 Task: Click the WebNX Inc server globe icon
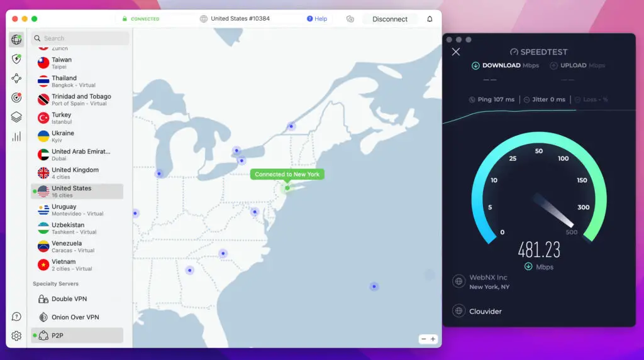point(458,281)
